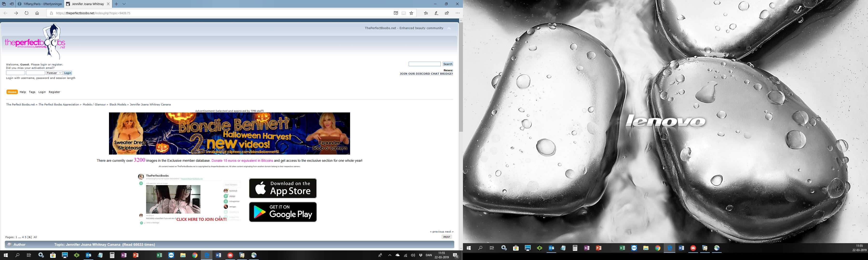Open the volume control in system tray
Viewport: 868px width, 260px height.
[413, 255]
